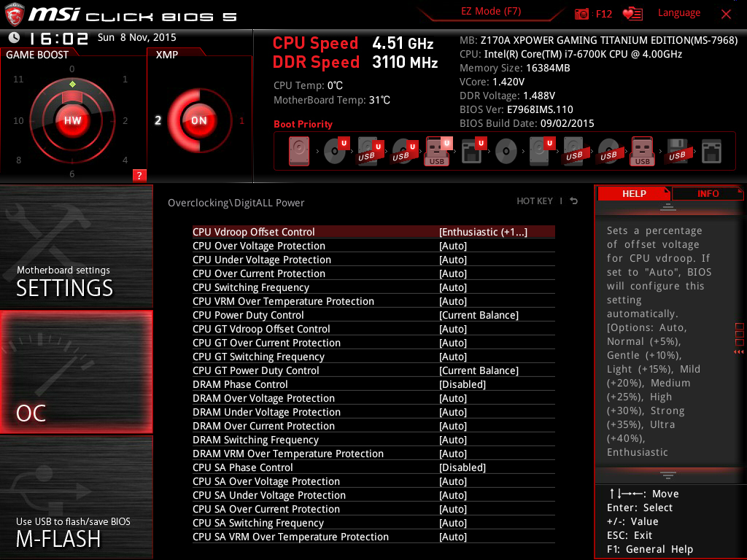This screenshot has width=747, height=560.
Task: Open DRAM Switching Frequency setting
Action: [x=373, y=440]
